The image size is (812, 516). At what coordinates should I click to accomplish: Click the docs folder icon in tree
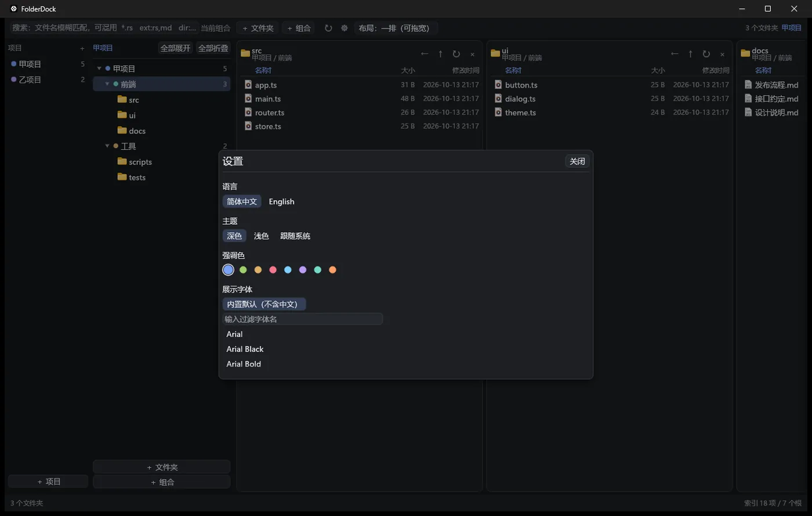click(122, 130)
